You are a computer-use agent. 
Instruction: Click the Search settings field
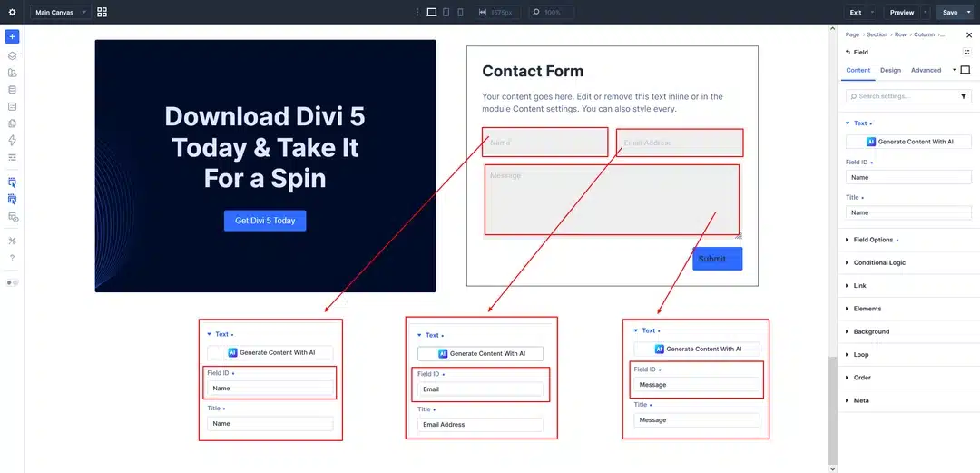click(901, 96)
